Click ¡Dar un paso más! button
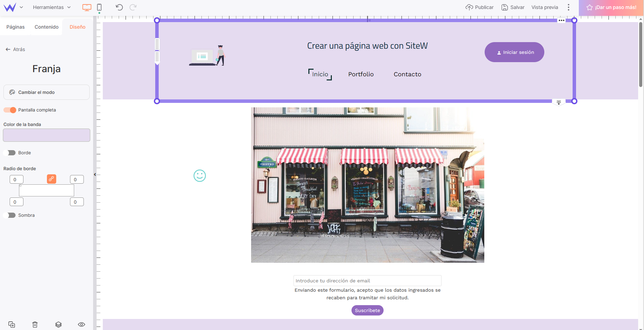 [611, 7]
